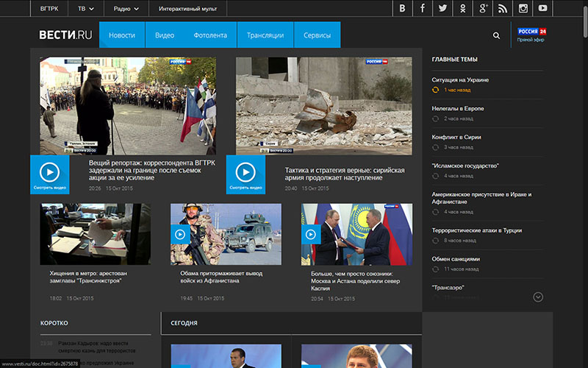Open the Twitter bird icon

point(442,8)
